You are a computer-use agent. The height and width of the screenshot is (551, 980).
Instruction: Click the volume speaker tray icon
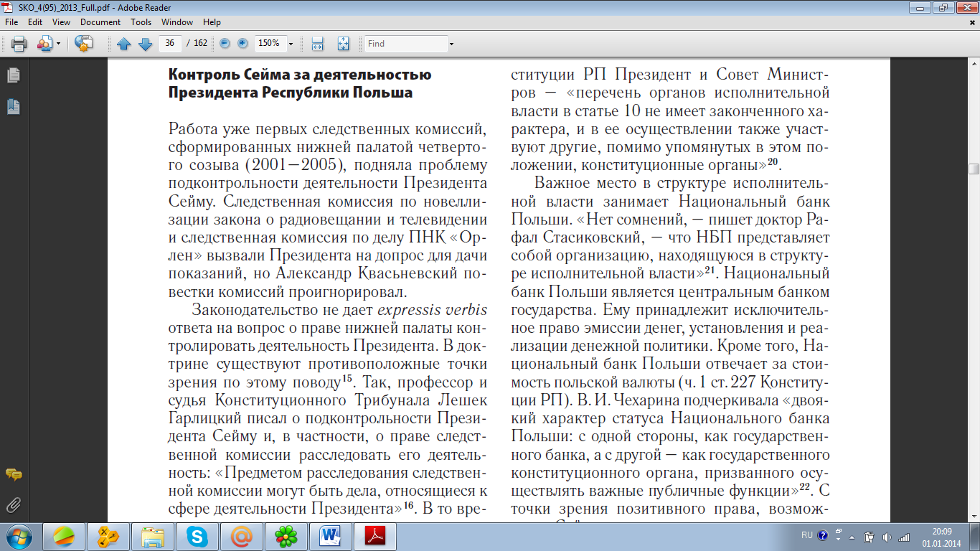click(887, 537)
